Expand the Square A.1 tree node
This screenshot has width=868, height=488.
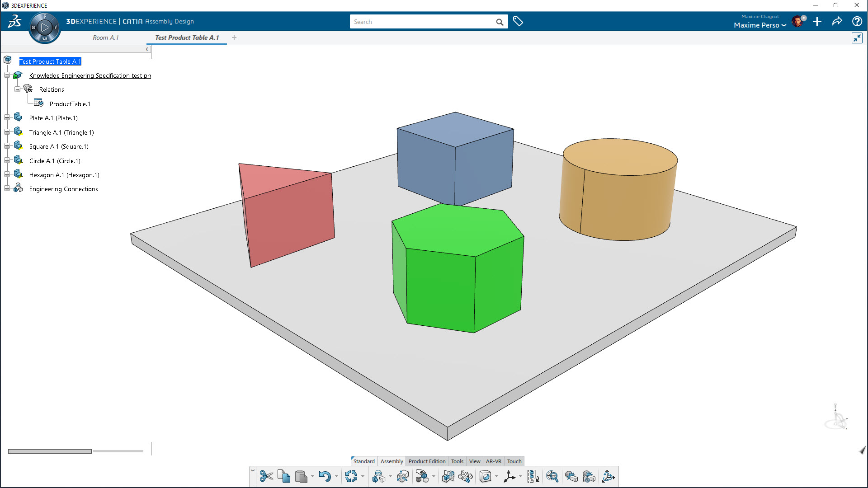(x=7, y=146)
